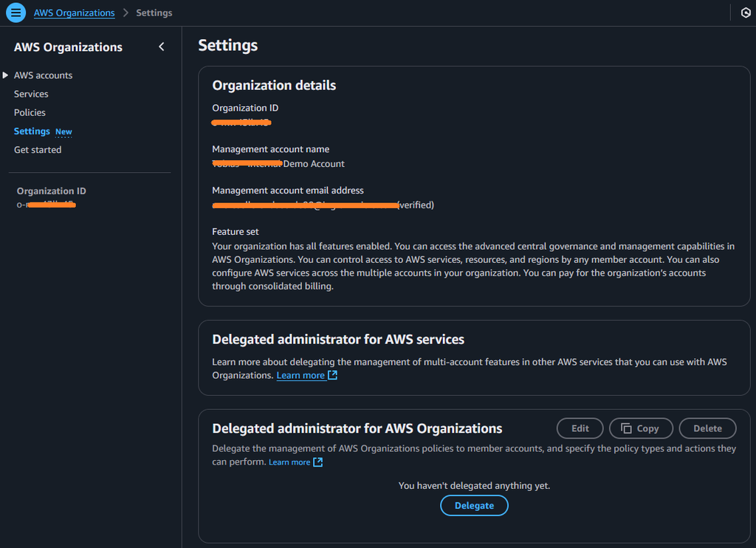Click the New badge next to Settings
This screenshot has height=548, width=756.
(63, 131)
